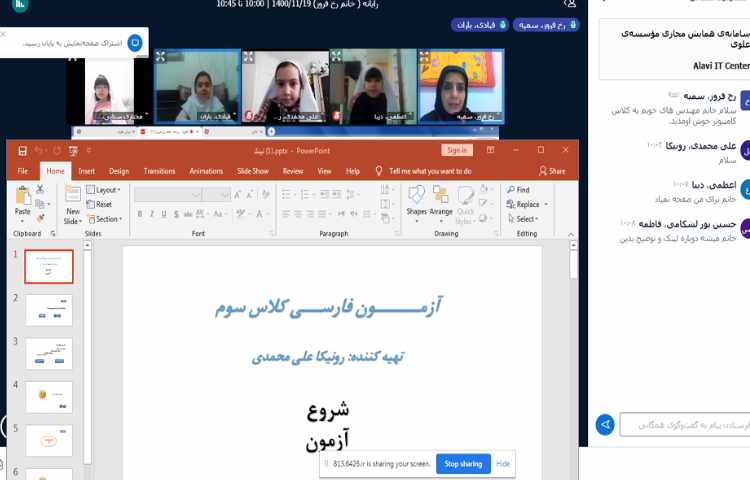Open Clipboard group dialog launcher
Viewport: 750px width, 480px height.
53,234
